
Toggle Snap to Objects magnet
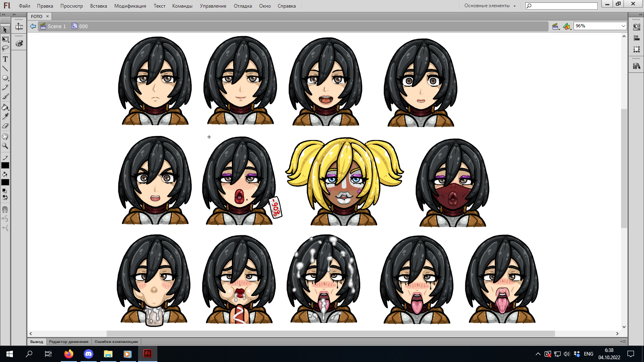(5, 210)
